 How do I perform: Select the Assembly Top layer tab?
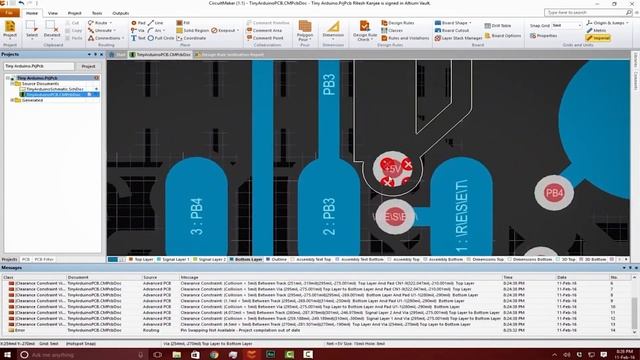(x=403, y=259)
